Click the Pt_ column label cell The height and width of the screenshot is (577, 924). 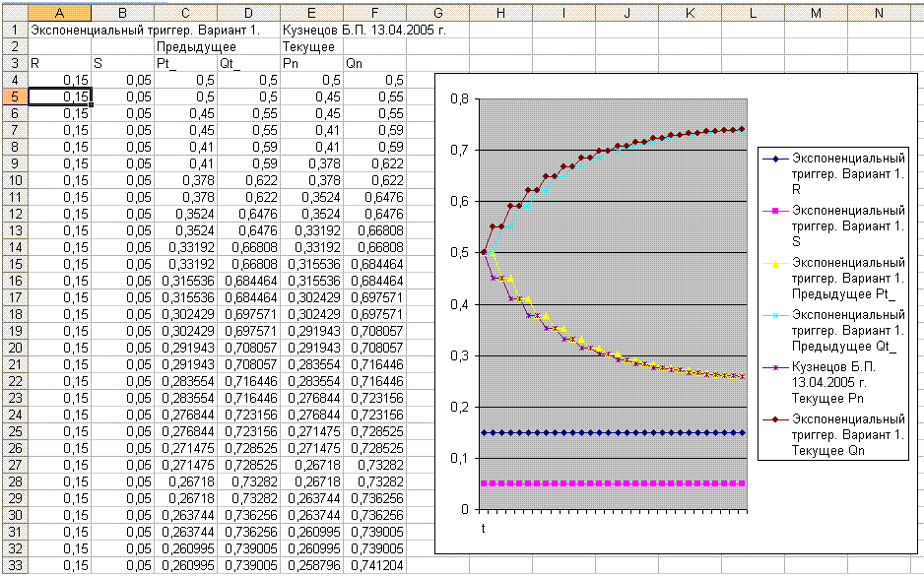click(186, 63)
